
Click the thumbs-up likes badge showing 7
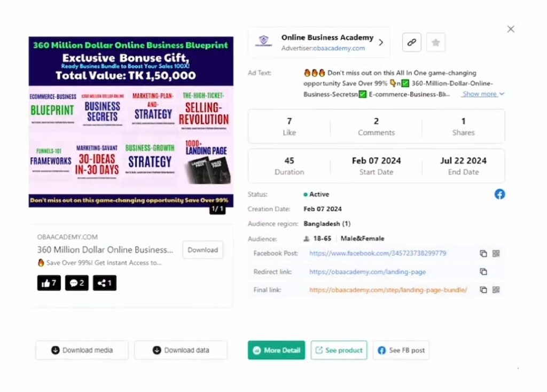coord(49,283)
